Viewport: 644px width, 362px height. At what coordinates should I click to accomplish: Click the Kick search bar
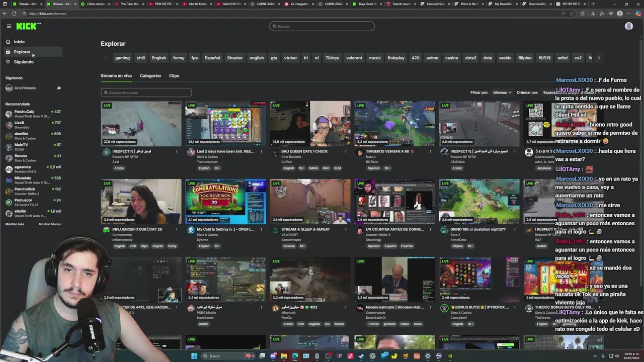coord(322,26)
